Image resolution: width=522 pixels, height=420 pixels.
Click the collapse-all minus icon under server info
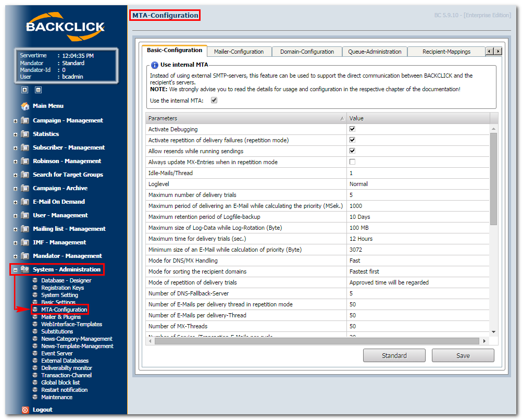point(38,90)
